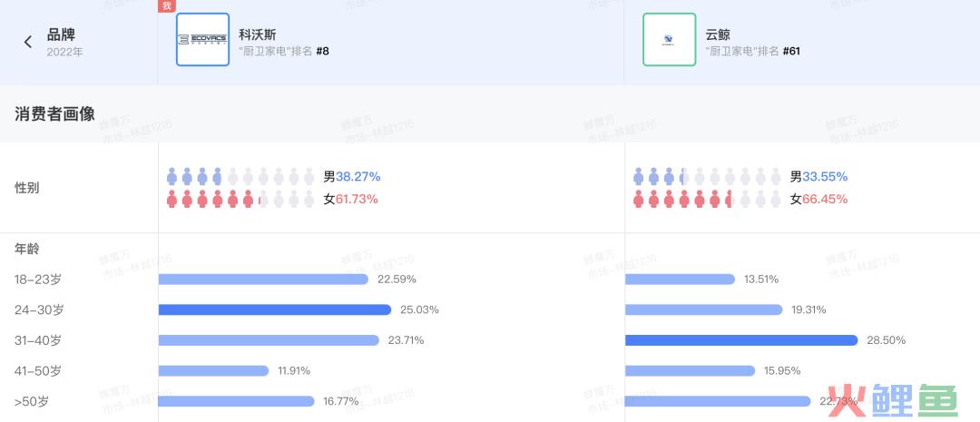This screenshot has width=980, height=422.
Task: Click the 28.50% value label
Action: pyautogui.click(x=887, y=340)
